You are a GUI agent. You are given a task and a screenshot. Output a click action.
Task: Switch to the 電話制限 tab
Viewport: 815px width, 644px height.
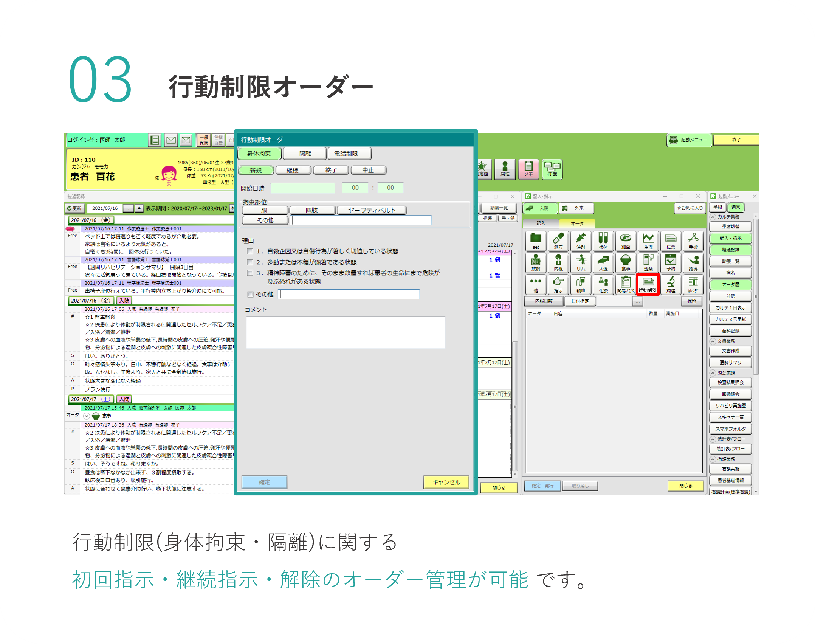tap(350, 154)
